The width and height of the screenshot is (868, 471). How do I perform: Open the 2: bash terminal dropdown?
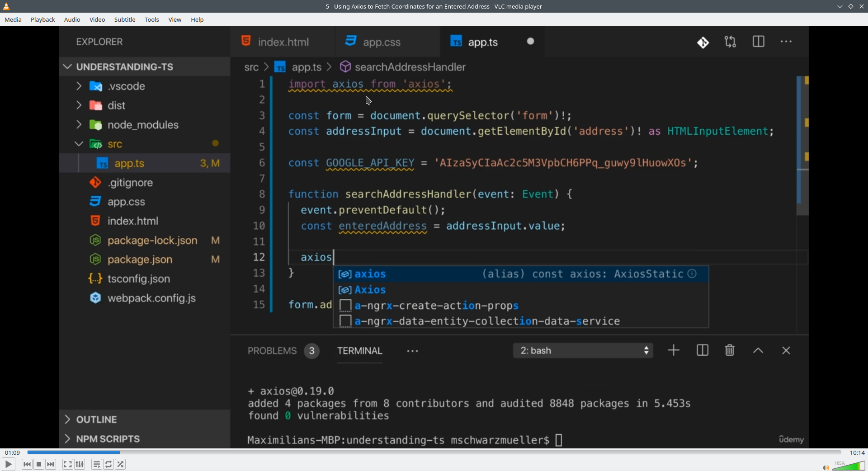(583, 350)
